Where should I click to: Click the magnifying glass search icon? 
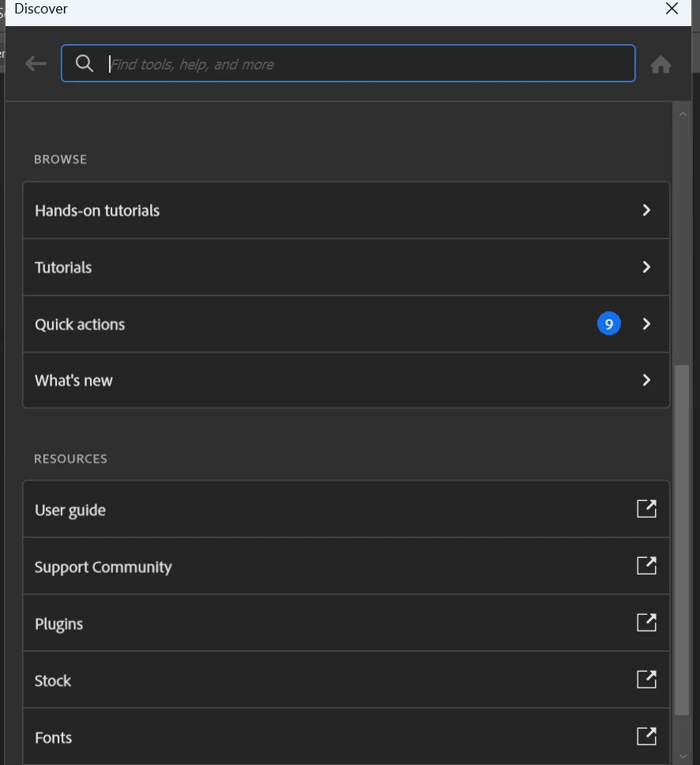coord(85,64)
